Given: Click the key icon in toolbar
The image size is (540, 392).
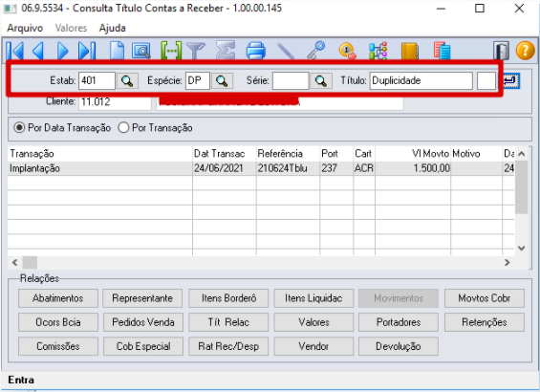Looking at the screenshot, I should pyautogui.click(x=315, y=51).
